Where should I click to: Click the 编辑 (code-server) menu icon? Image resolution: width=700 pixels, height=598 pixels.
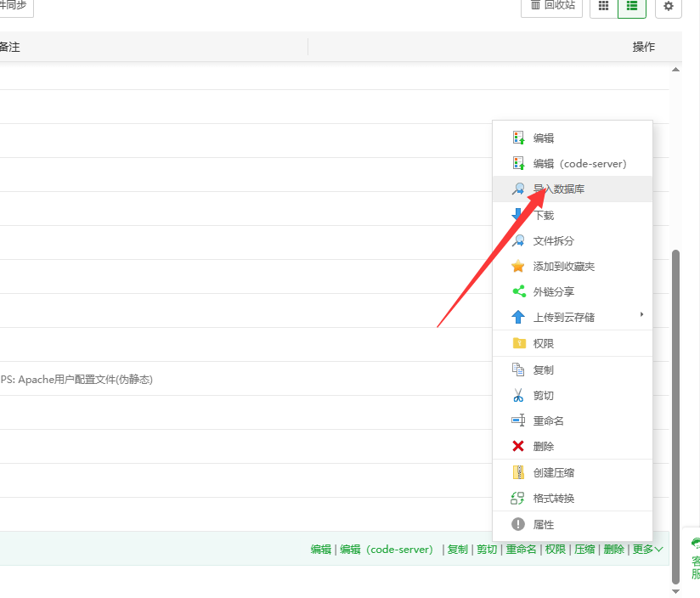[518, 163]
